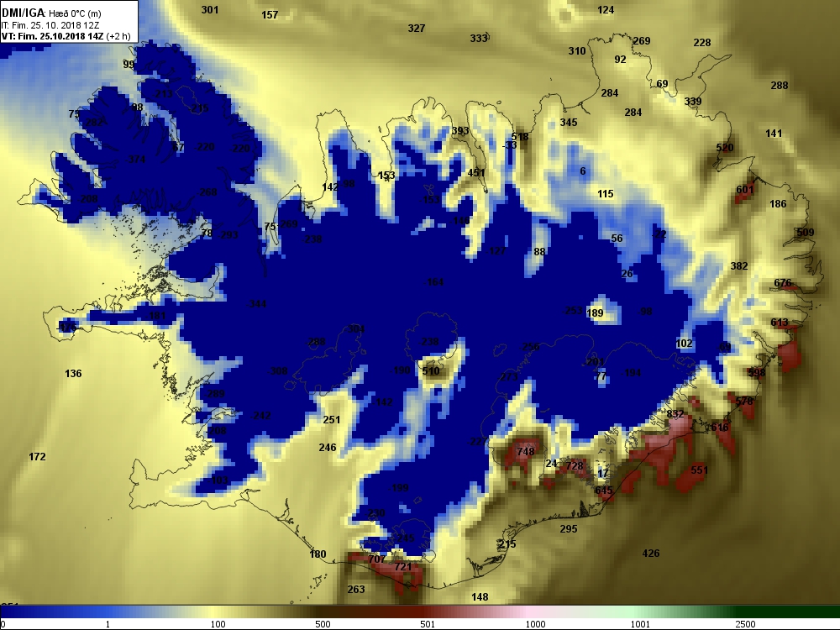Click the map value '141'

[774, 133]
